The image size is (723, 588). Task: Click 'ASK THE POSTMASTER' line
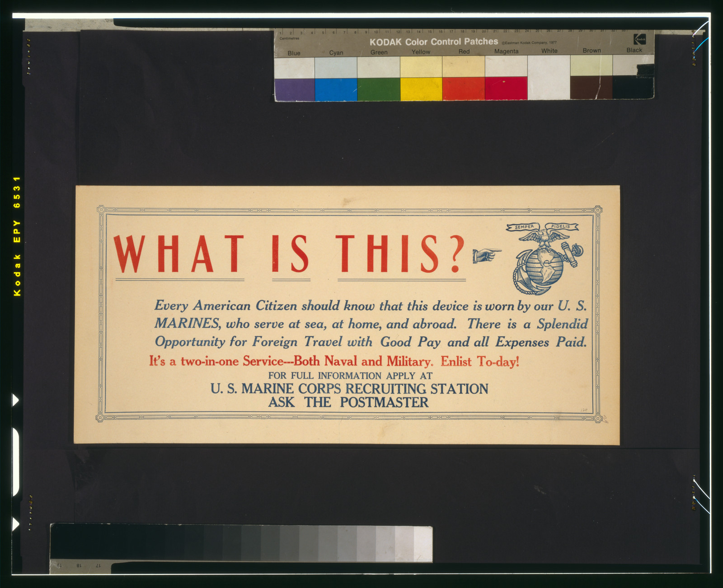pos(348,402)
